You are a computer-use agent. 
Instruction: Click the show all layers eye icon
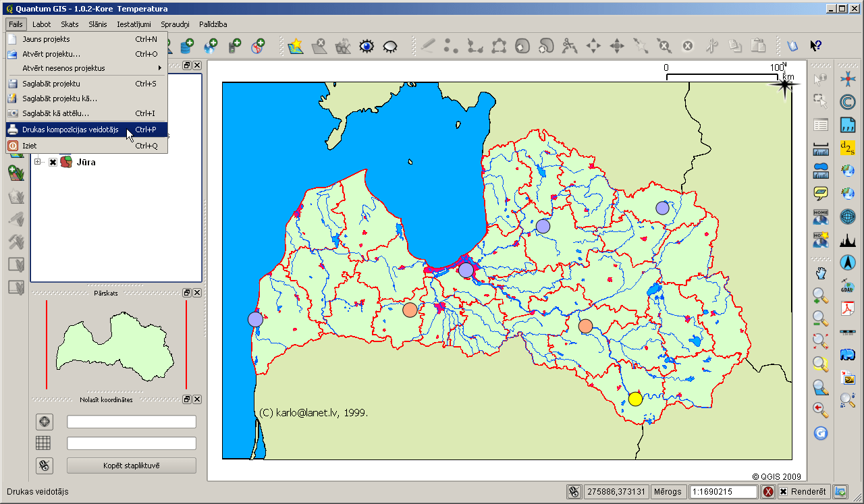click(x=367, y=46)
